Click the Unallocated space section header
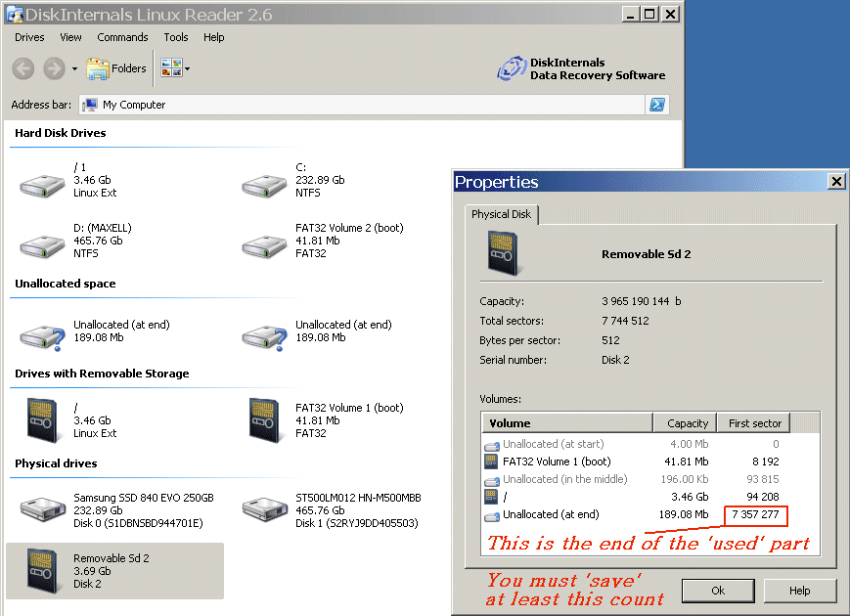 (x=66, y=284)
